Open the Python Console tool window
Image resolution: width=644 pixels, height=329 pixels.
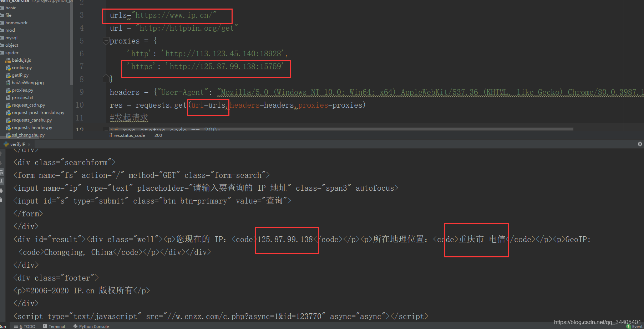[91, 326]
